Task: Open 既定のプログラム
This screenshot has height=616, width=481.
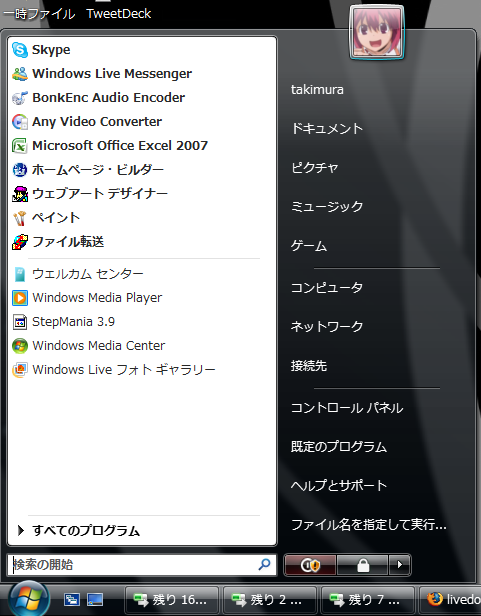Action: point(339,447)
